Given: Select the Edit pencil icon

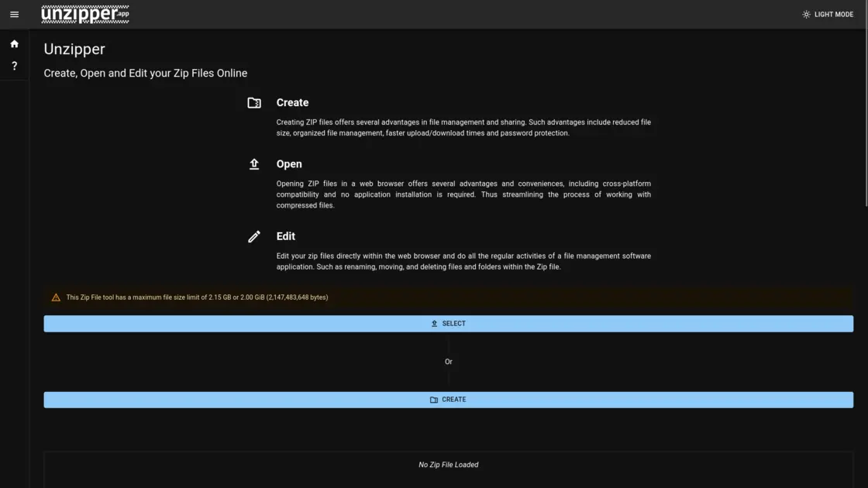Looking at the screenshot, I should click(x=253, y=235).
